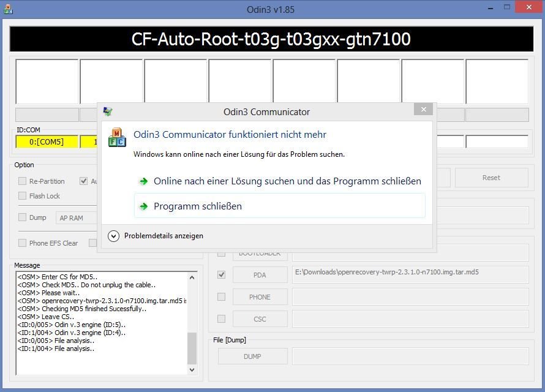Click the message log scrollbar thumb
The image size is (545, 392).
click(192, 349)
